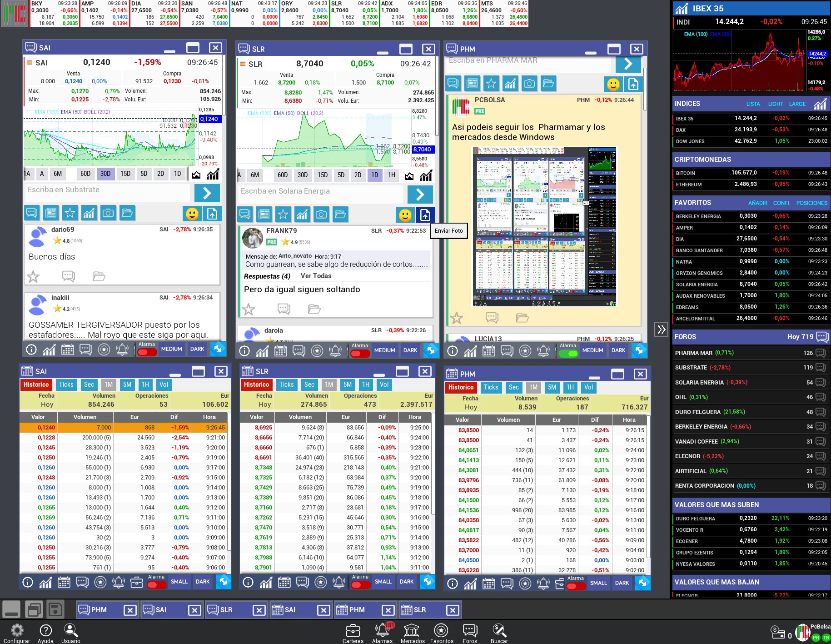Click CONFI. in Favoritos header
Image resolution: width=831 pixels, height=644 pixels.
tap(782, 203)
